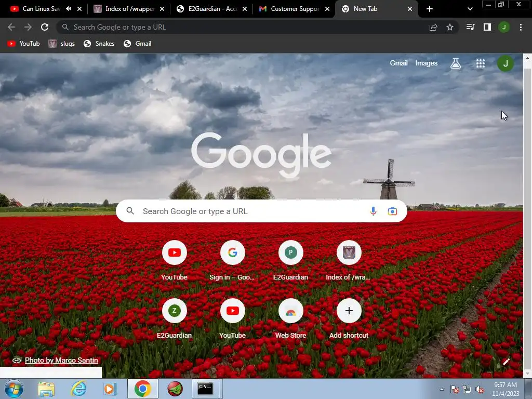The height and width of the screenshot is (399, 532).
Task: Open the command prompt taskbar item
Action: click(206, 389)
